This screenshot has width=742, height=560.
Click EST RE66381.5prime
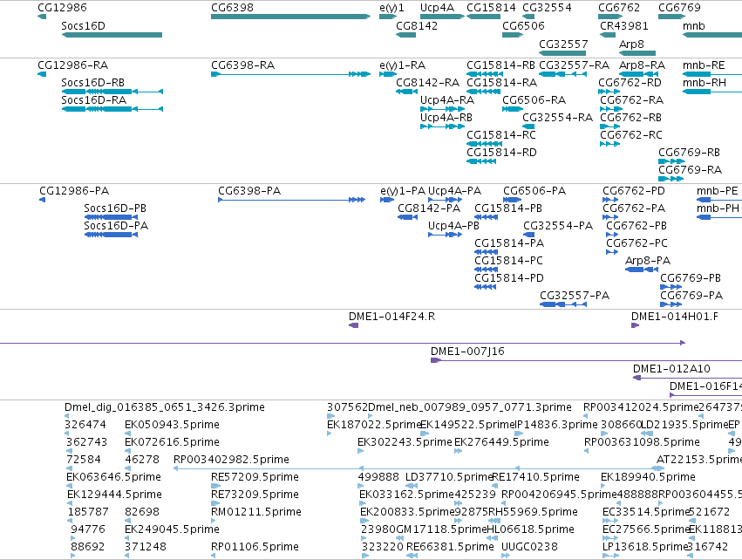coord(450,547)
